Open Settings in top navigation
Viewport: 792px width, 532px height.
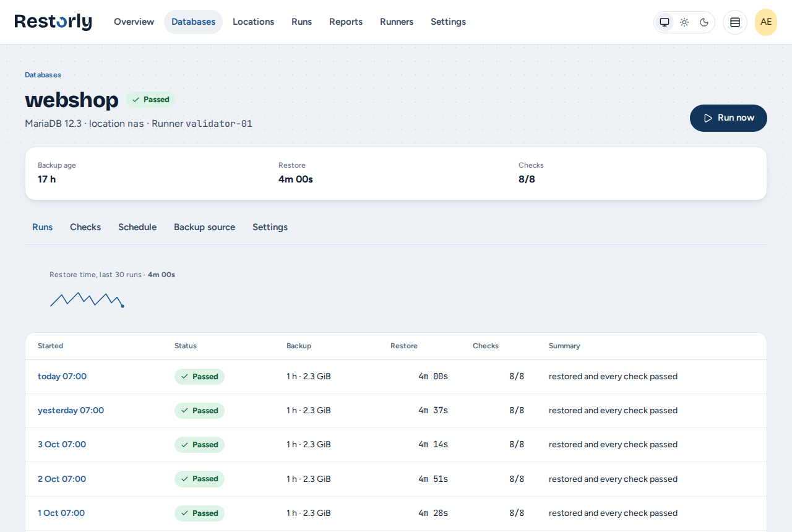pos(448,22)
